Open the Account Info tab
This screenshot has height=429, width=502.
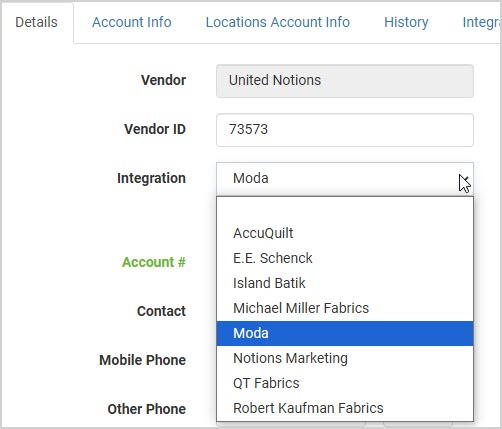pos(132,22)
